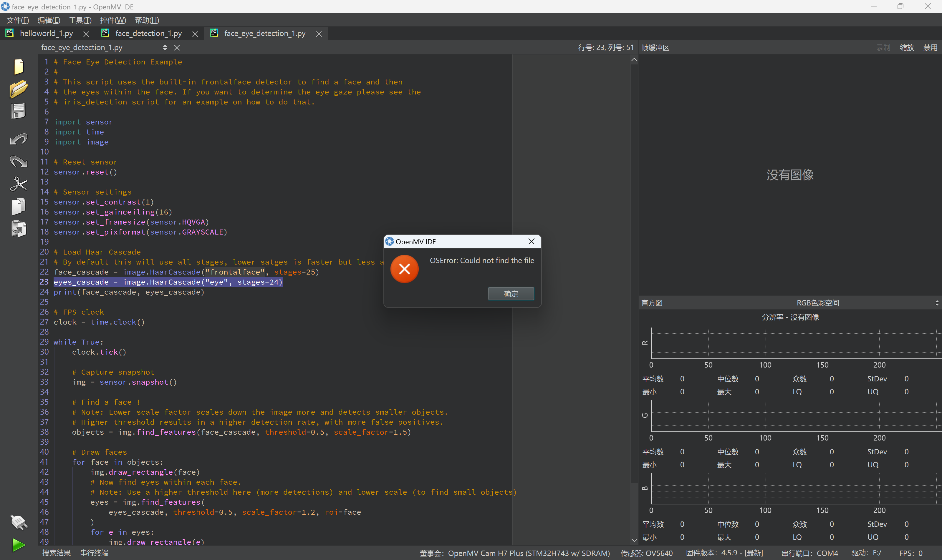Open the 搜索结果 search results panel
This screenshot has height=560, width=942.
[x=57, y=553]
